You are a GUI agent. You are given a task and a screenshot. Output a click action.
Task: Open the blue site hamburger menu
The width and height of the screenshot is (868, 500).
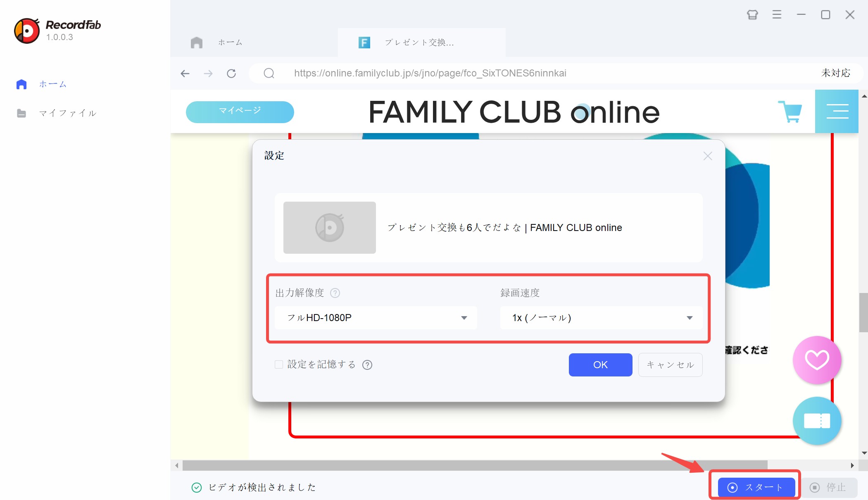point(837,112)
